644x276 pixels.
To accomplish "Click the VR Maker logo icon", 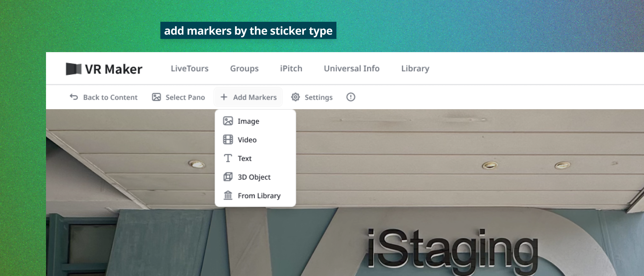I will [x=74, y=69].
